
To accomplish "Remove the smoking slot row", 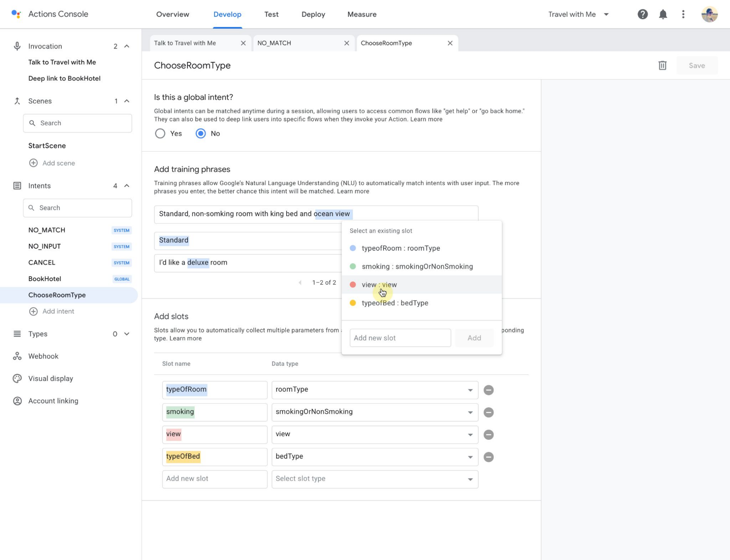I will click(x=488, y=412).
